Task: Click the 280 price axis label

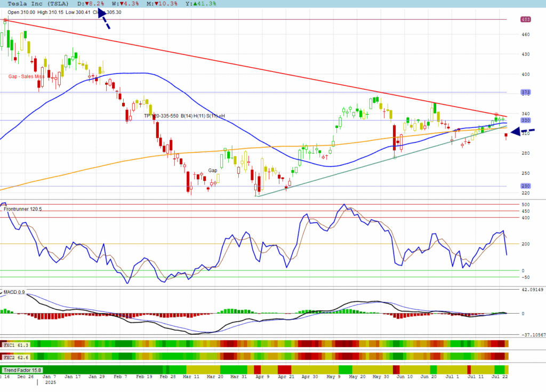Action: pos(525,153)
